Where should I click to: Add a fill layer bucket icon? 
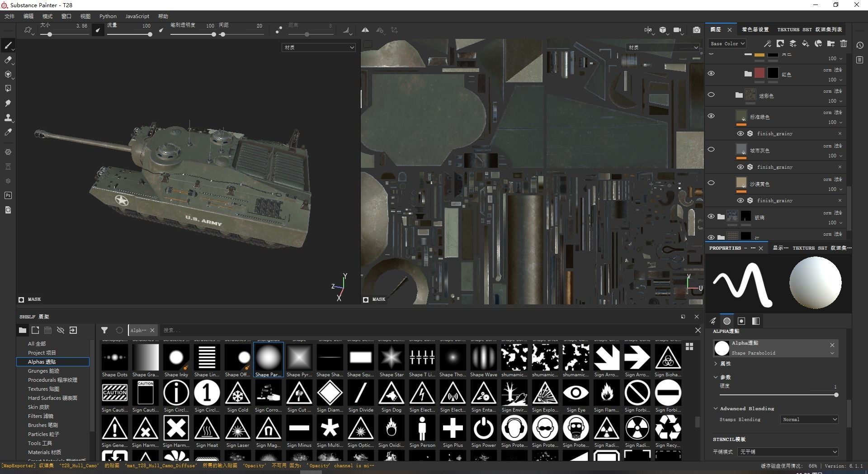tap(805, 43)
